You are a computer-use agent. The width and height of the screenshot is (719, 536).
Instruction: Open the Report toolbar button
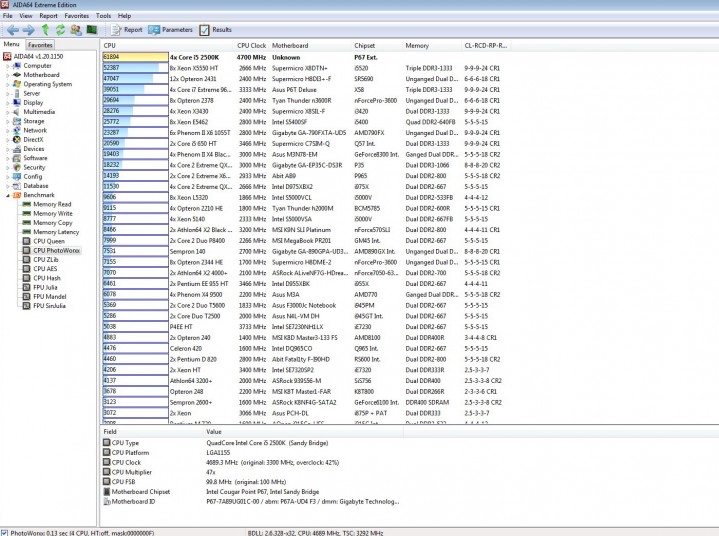click(127, 30)
